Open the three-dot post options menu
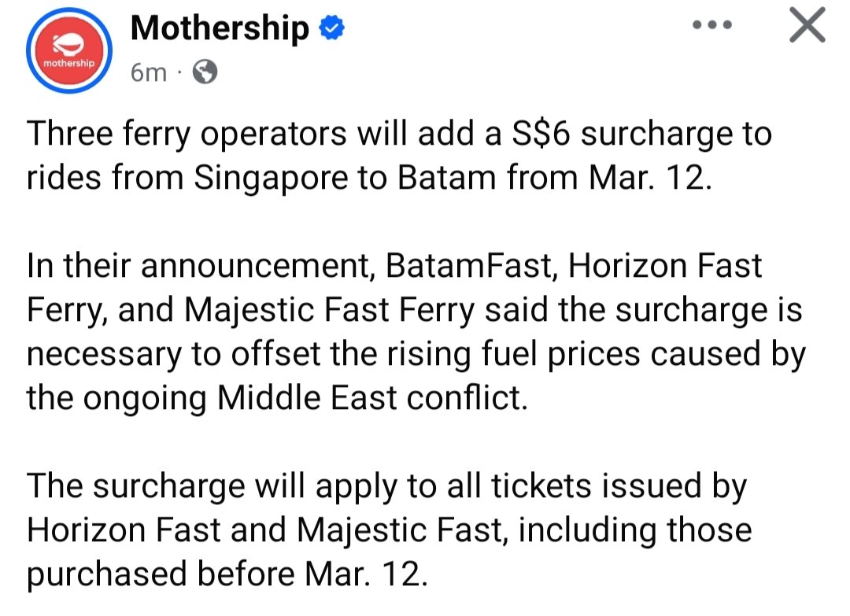Screen dimensions: 850x616 click(711, 25)
